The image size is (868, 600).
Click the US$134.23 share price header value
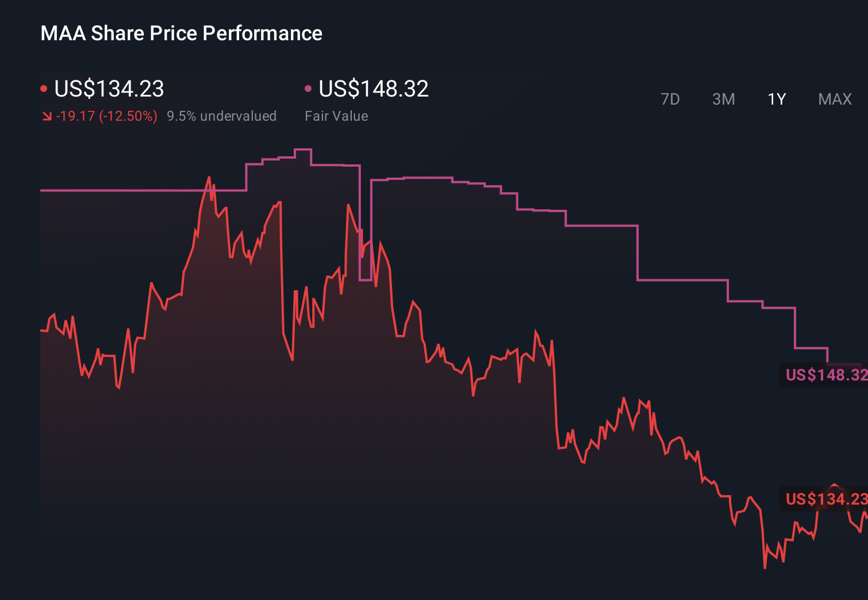tap(109, 89)
